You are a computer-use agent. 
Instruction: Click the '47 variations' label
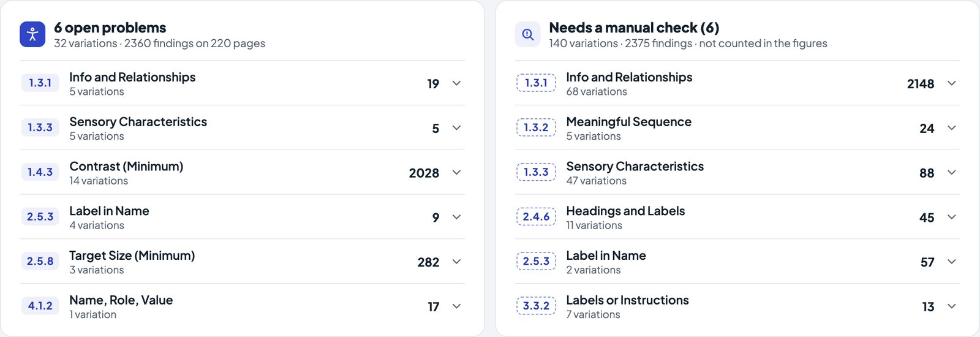[x=596, y=181]
